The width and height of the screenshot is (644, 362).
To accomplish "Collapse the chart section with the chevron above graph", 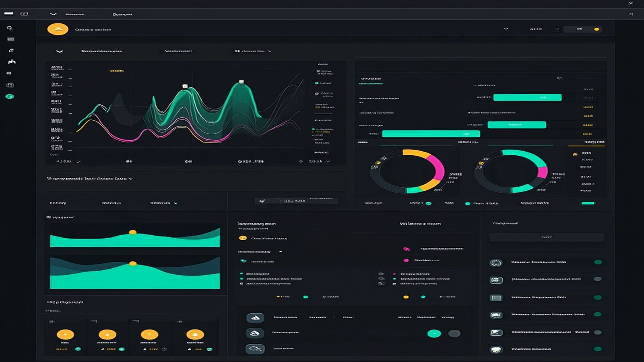I will tap(60, 51).
